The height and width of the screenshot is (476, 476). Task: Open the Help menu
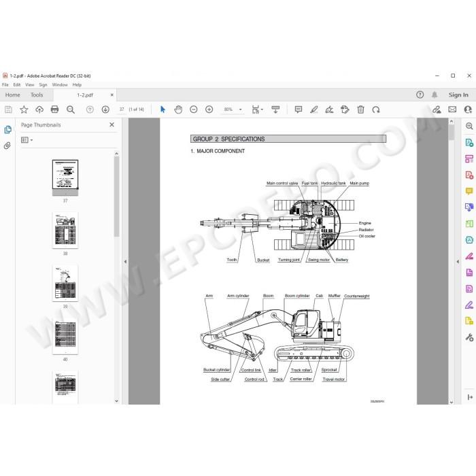[77, 85]
